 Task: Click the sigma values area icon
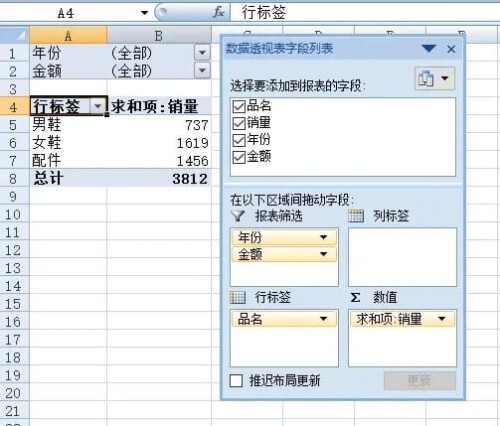[x=355, y=297]
